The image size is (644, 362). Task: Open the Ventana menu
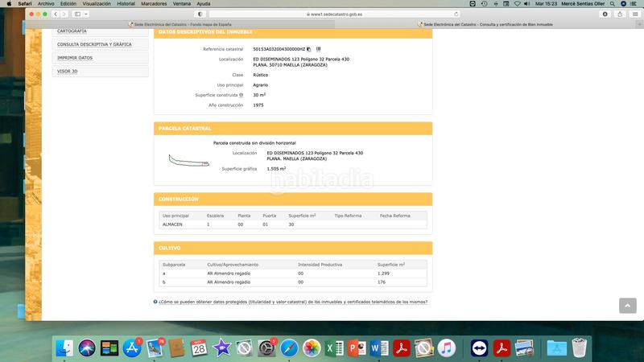click(182, 4)
